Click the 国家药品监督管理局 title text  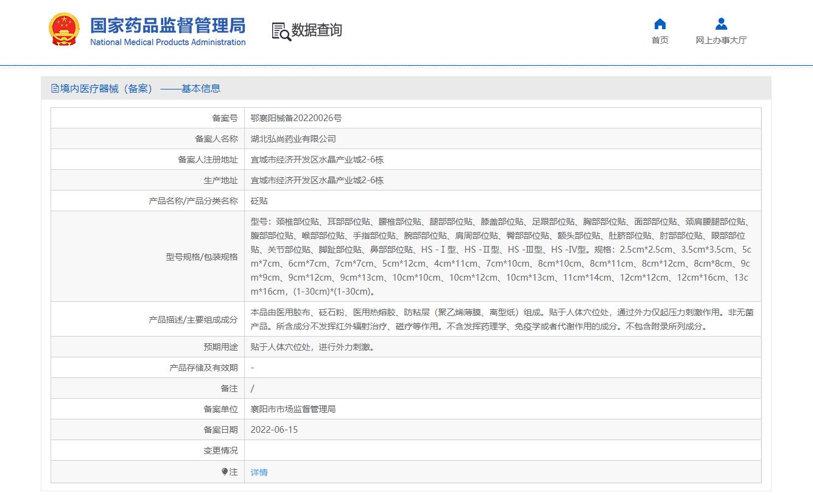point(167,25)
